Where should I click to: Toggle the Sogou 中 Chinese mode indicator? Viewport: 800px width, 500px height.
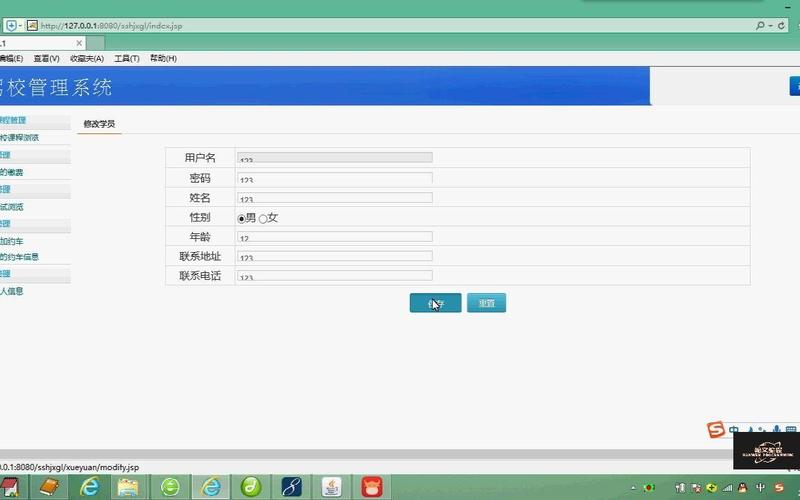[x=734, y=430]
